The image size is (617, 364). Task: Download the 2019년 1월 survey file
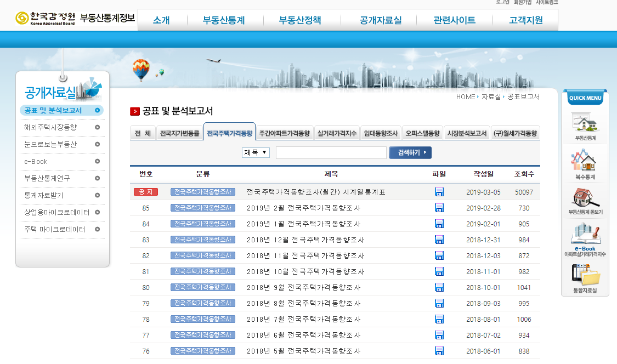pyautogui.click(x=439, y=223)
